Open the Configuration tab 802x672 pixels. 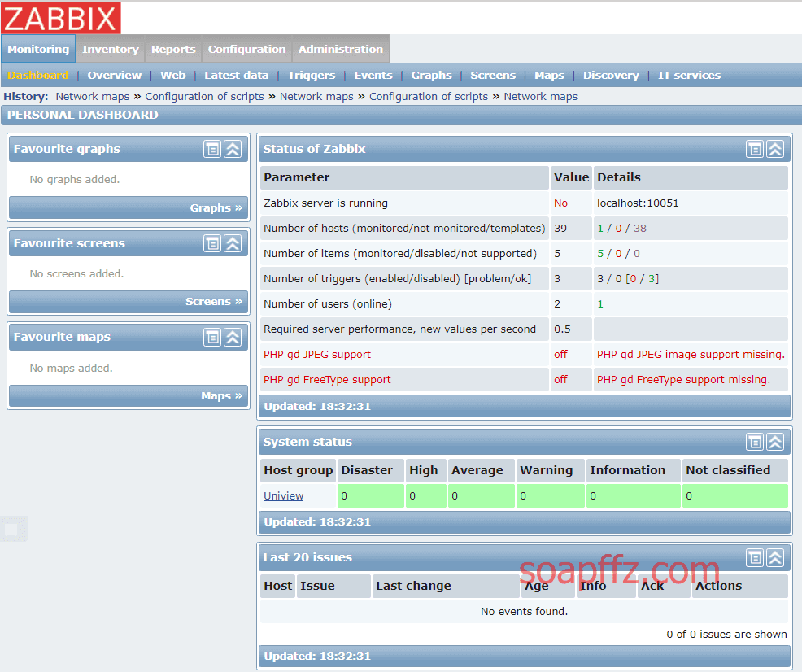[x=246, y=49]
